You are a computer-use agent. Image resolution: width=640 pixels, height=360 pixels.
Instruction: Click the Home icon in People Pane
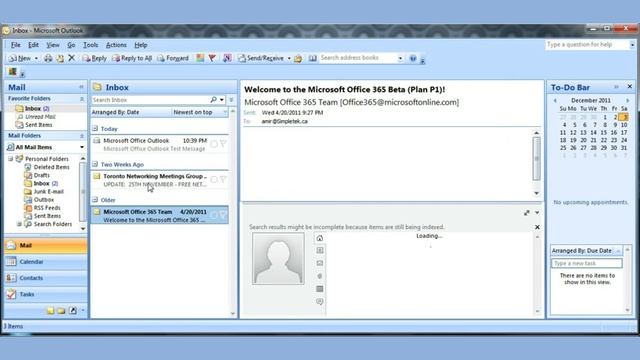coord(320,238)
